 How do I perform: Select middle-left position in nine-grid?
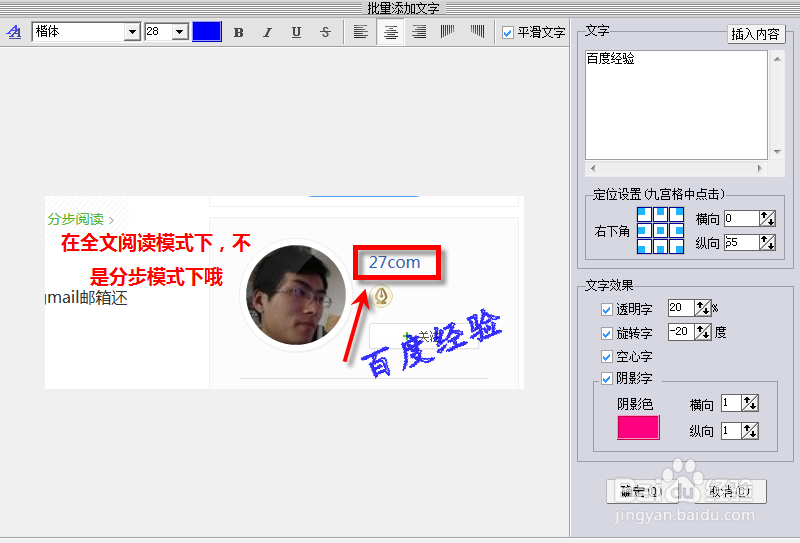(644, 230)
